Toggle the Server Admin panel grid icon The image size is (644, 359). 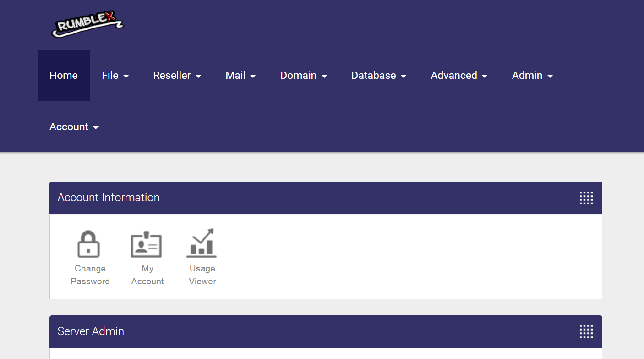(x=586, y=331)
